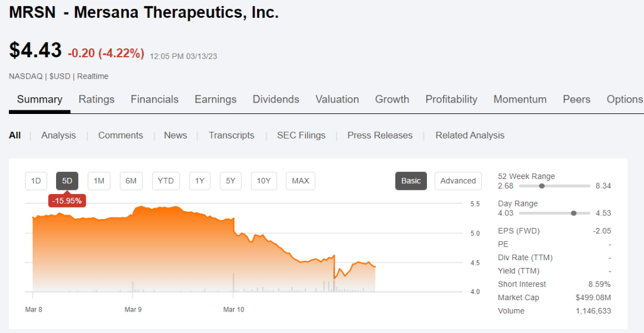This screenshot has width=644, height=333.
Task: Show the MAX chart range
Action: coord(301,181)
